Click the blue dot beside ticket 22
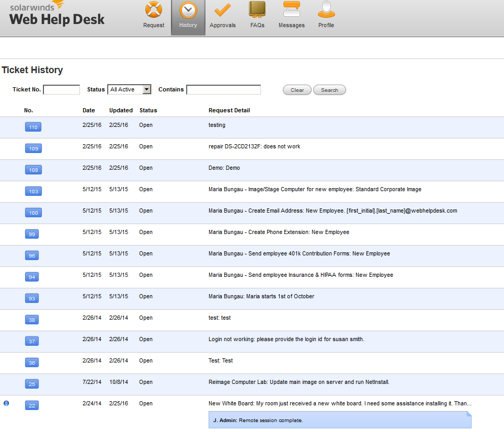This screenshot has width=504, height=432. point(6,403)
